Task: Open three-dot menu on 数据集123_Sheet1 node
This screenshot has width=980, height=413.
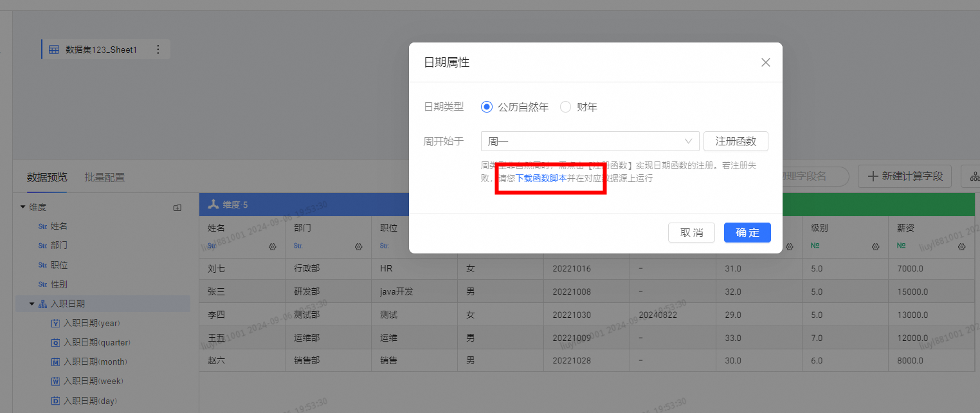Action: pos(158,50)
